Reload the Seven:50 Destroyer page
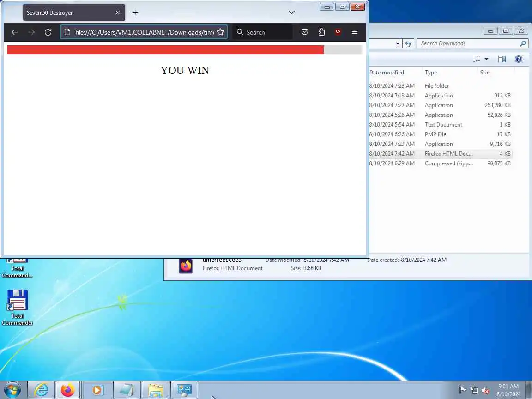 click(48, 32)
